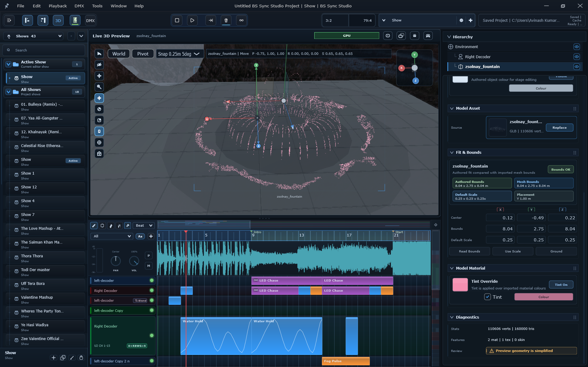Toggle the green enable dot on left-decoder track
588x367 pixels.
pos(151,280)
